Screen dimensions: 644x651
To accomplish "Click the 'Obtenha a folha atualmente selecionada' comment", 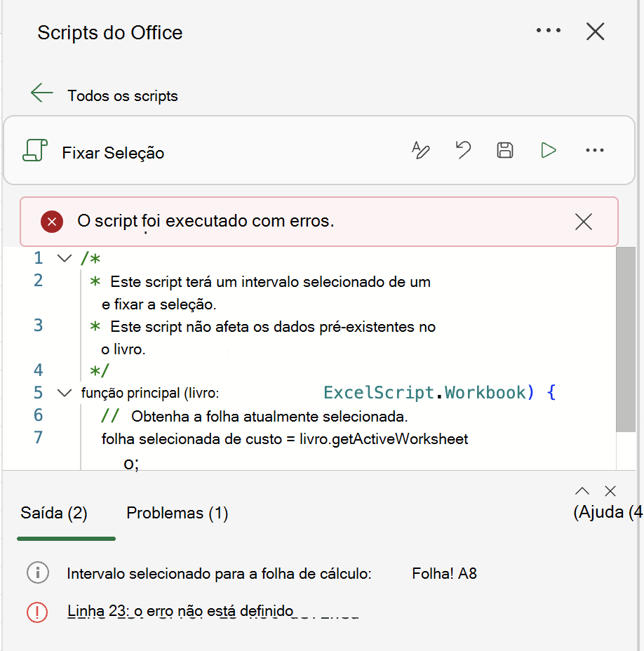I will (x=269, y=417).
